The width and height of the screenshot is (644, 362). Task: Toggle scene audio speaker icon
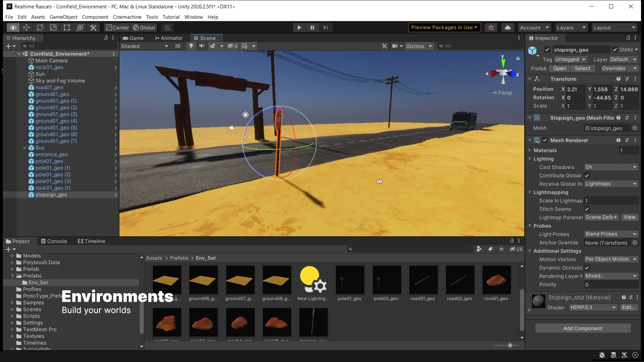pos(202,46)
